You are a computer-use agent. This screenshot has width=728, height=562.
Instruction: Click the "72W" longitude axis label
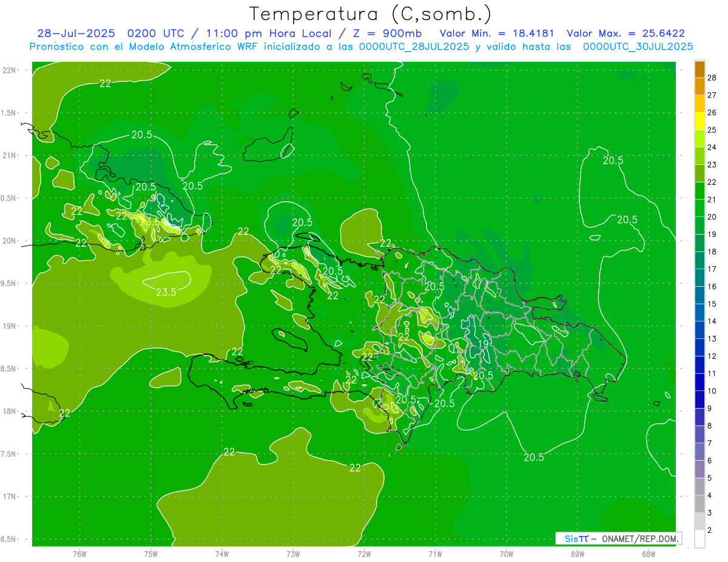pyautogui.click(x=364, y=554)
